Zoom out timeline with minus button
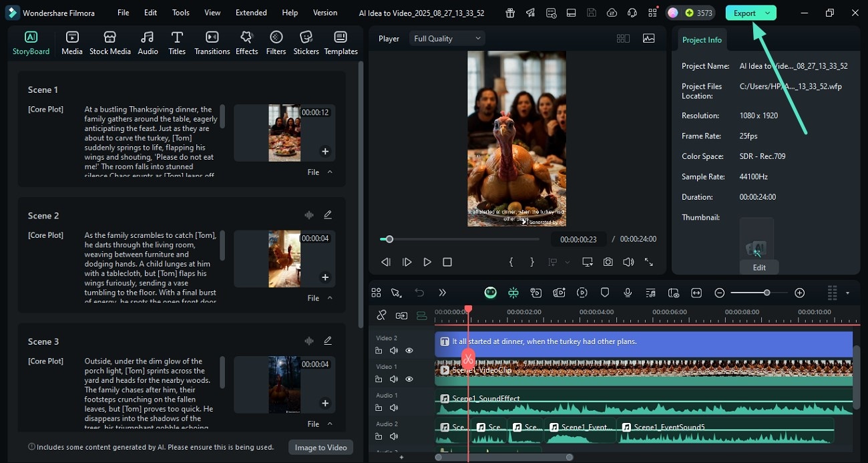The height and width of the screenshot is (463, 868). pos(720,293)
